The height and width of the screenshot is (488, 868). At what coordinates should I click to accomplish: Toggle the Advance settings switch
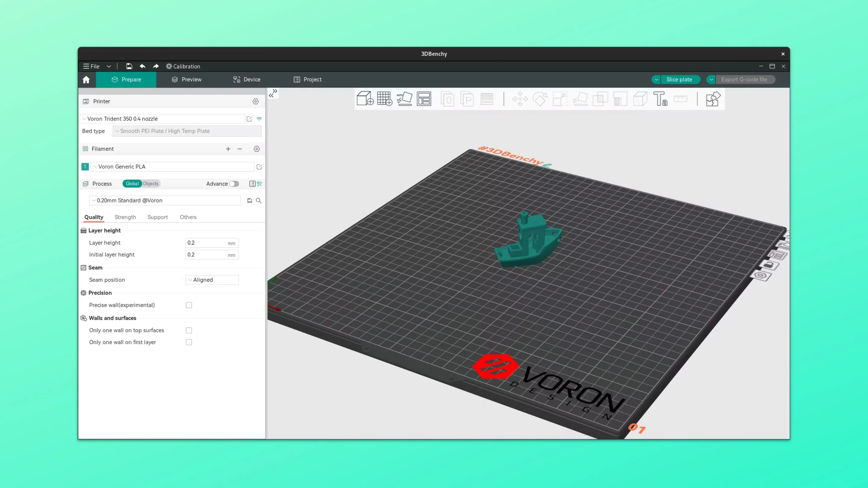pos(234,184)
